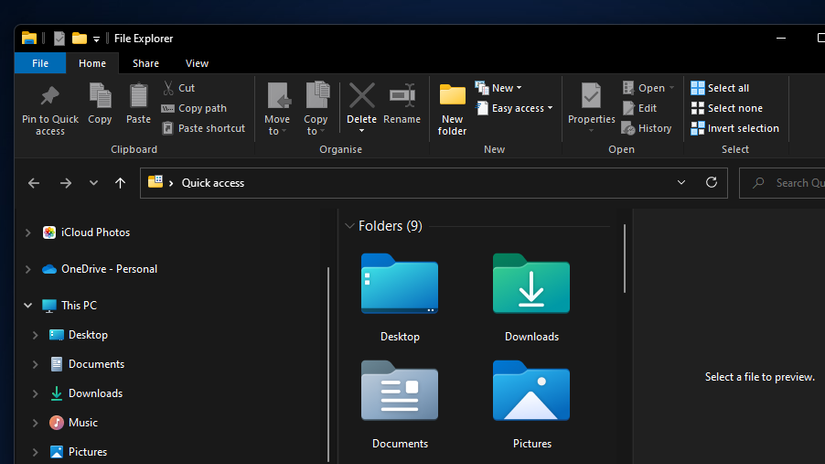
Task: Open Customize Quick Access Toolbar arrow
Action: click(x=96, y=39)
